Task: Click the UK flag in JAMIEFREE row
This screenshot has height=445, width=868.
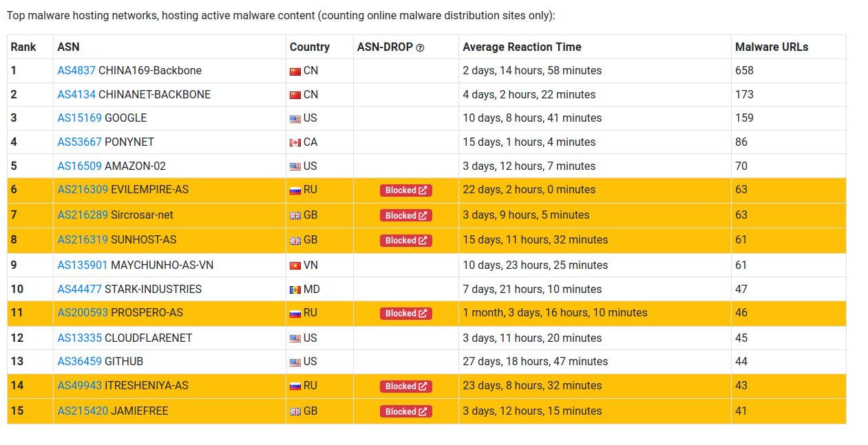Action: [295, 411]
